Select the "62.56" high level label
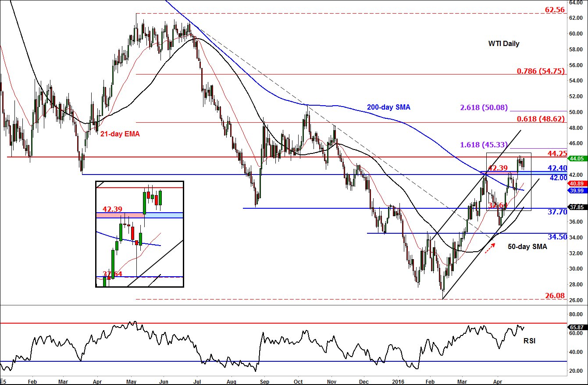The height and width of the screenshot is (385, 588). [555, 9]
